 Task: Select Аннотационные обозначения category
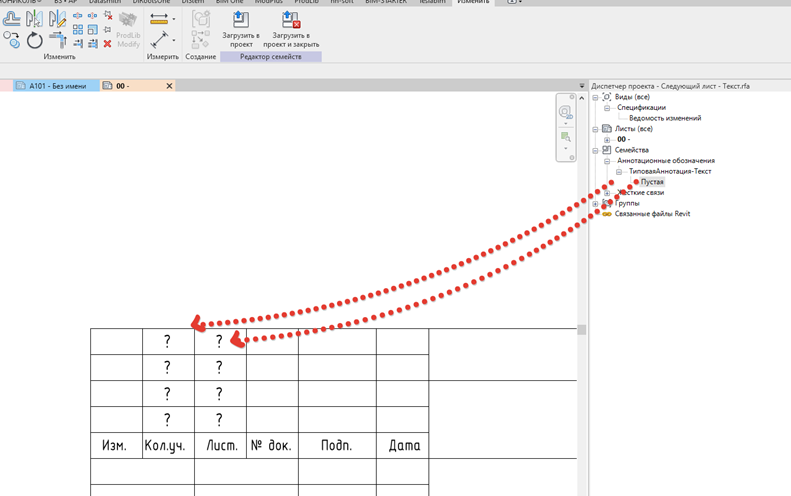pyautogui.click(x=666, y=160)
